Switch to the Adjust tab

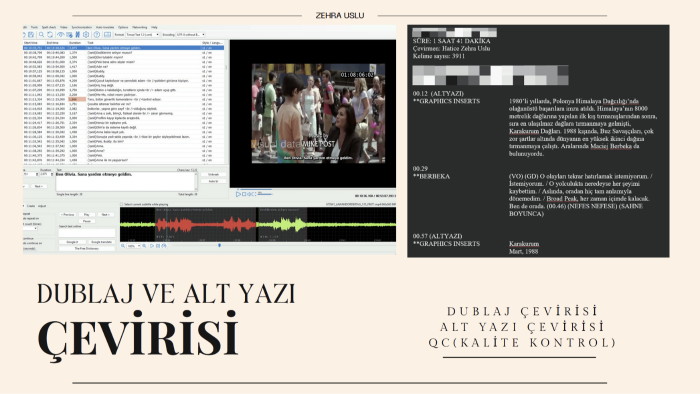(x=42, y=206)
